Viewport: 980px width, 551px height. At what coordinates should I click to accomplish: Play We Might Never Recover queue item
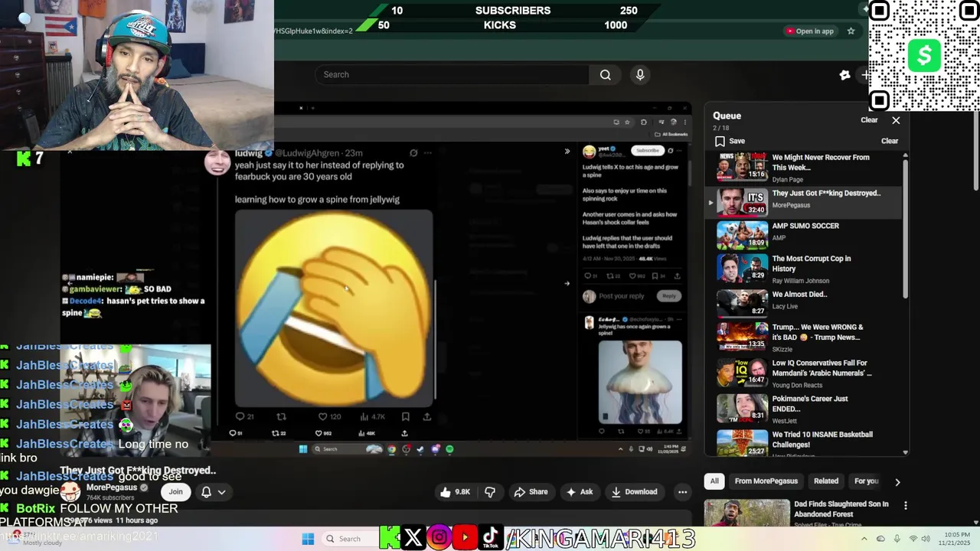pyautogui.click(x=803, y=168)
